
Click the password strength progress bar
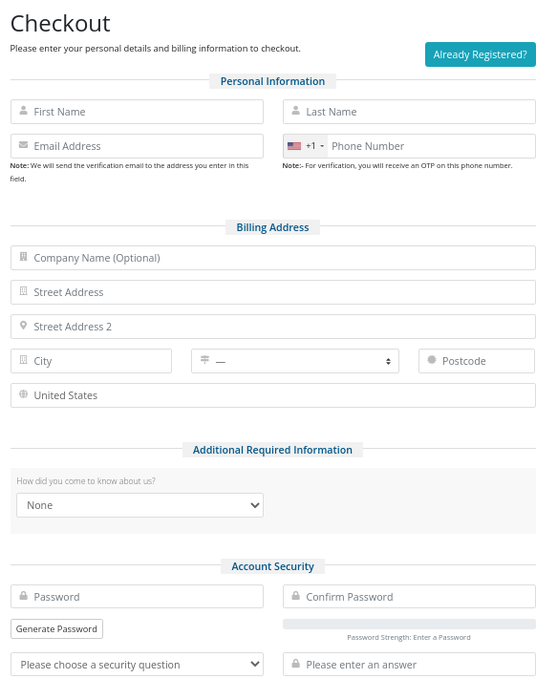click(x=409, y=624)
